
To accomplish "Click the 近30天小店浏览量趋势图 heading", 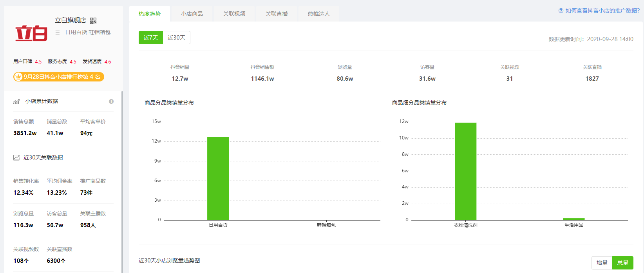I will coord(169,260).
